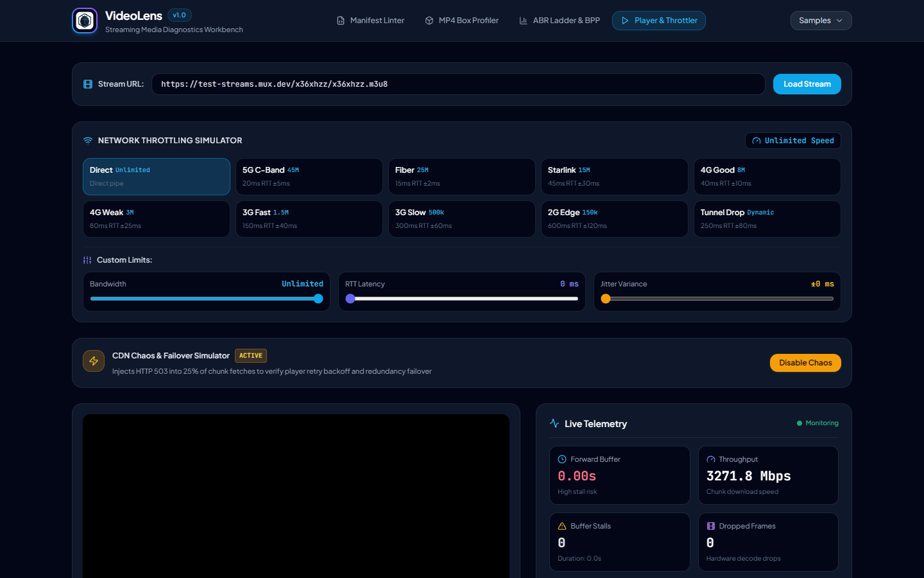Click the Monitoring status indicator
924x578 pixels.
click(x=817, y=423)
